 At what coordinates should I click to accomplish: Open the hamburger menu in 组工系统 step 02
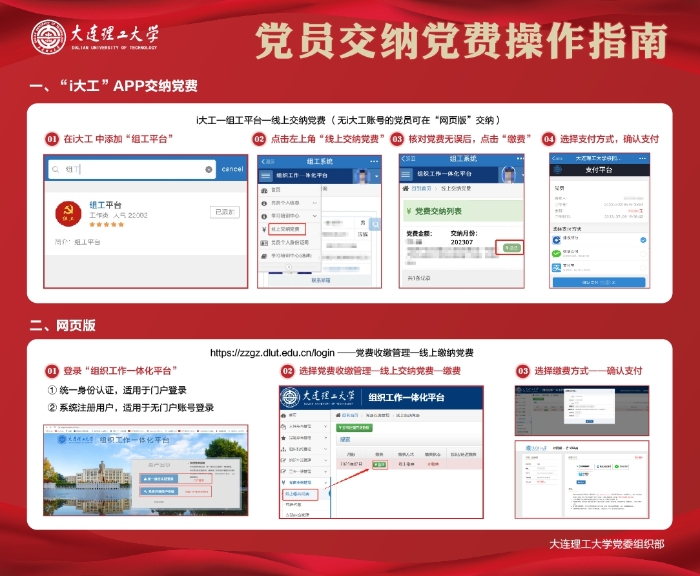tap(266, 175)
